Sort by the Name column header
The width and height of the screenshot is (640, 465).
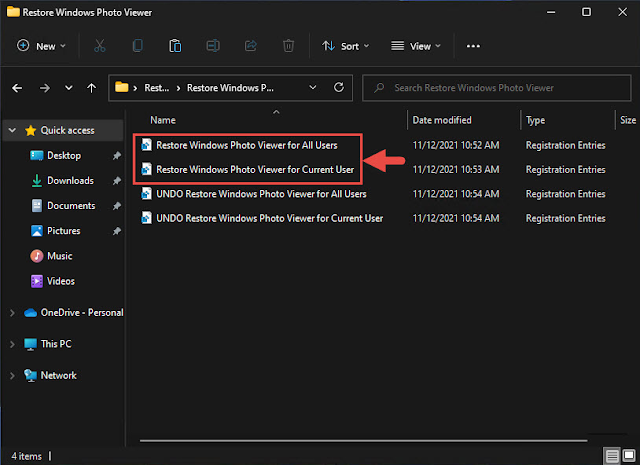point(163,120)
